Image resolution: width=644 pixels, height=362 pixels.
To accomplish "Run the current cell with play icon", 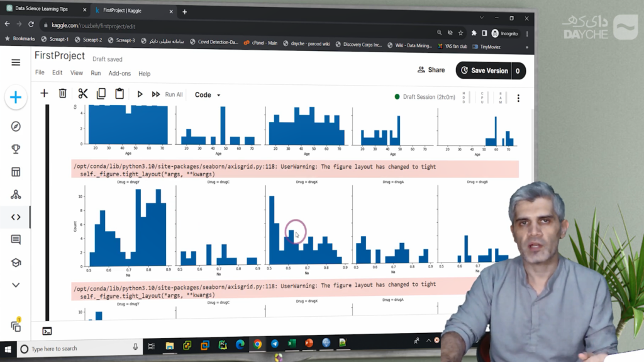I will pos(140,94).
